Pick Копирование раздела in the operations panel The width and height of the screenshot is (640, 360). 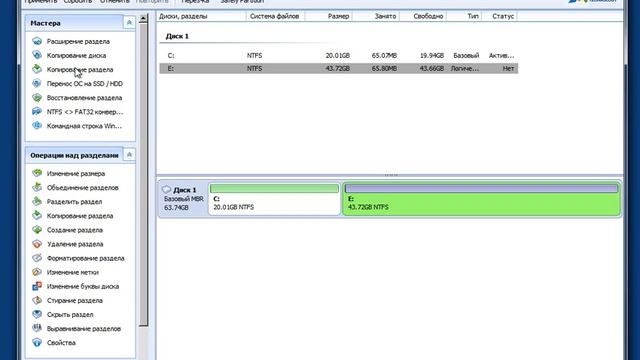pyautogui.click(x=80, y=216)
